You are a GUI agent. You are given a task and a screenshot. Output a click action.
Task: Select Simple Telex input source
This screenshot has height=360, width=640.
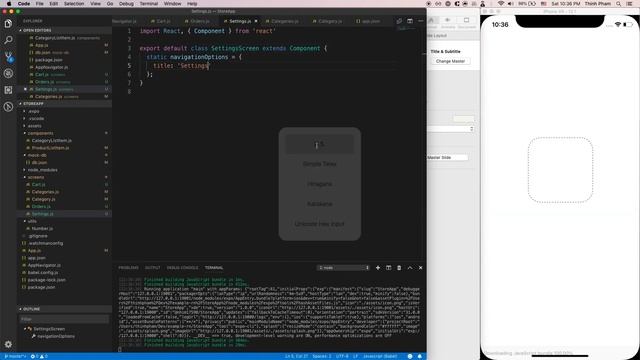(320, 164)
